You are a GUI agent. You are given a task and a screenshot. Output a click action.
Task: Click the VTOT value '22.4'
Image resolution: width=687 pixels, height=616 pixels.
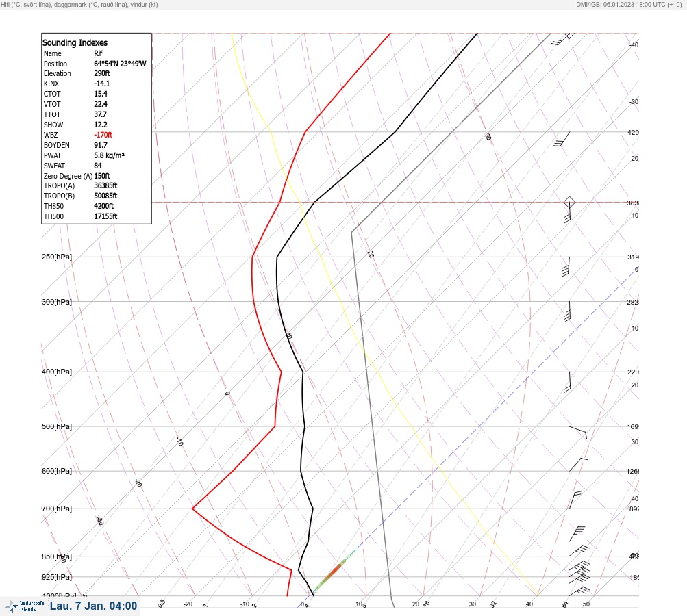coord(100,104)
